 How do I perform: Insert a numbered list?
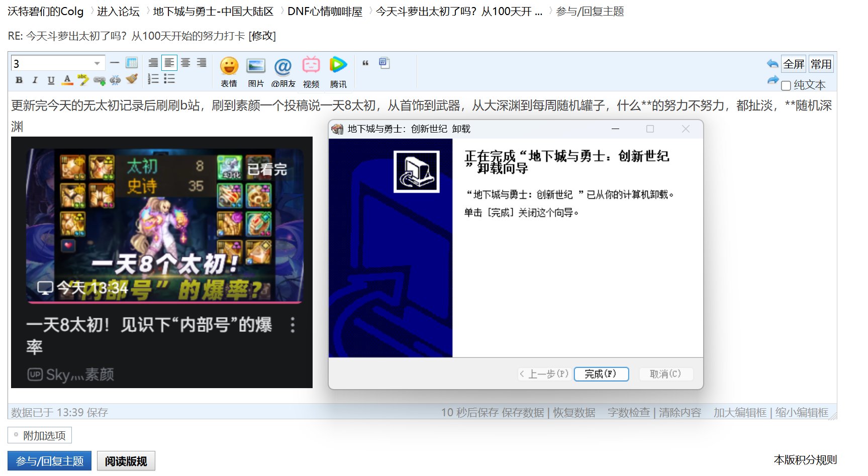point(153,79)
